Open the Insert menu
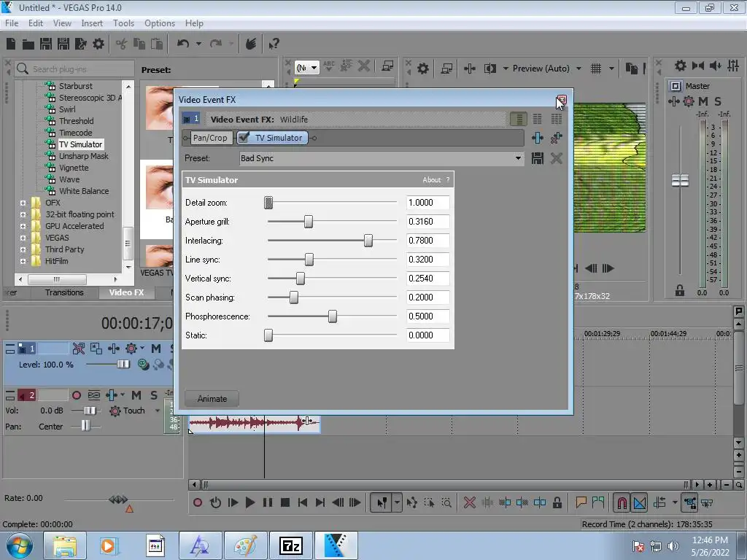 click(x=92, y=23)
